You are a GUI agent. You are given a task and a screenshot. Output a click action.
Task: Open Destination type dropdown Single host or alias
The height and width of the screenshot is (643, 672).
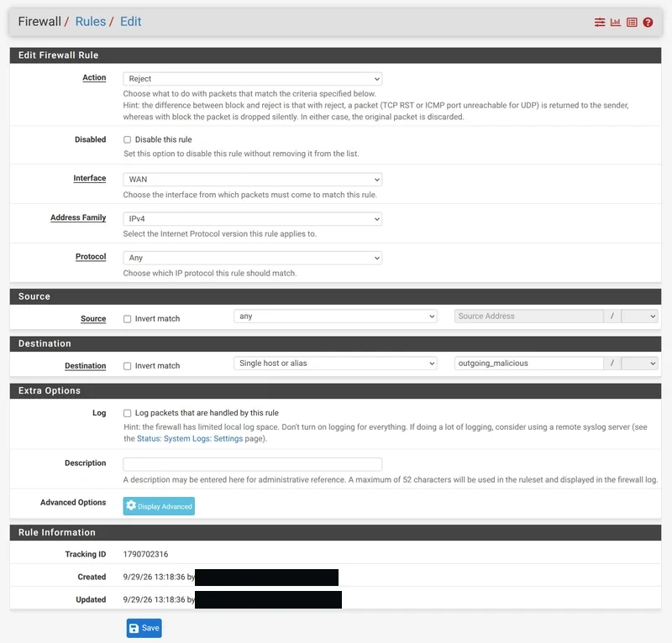click(x=335, y=363)
